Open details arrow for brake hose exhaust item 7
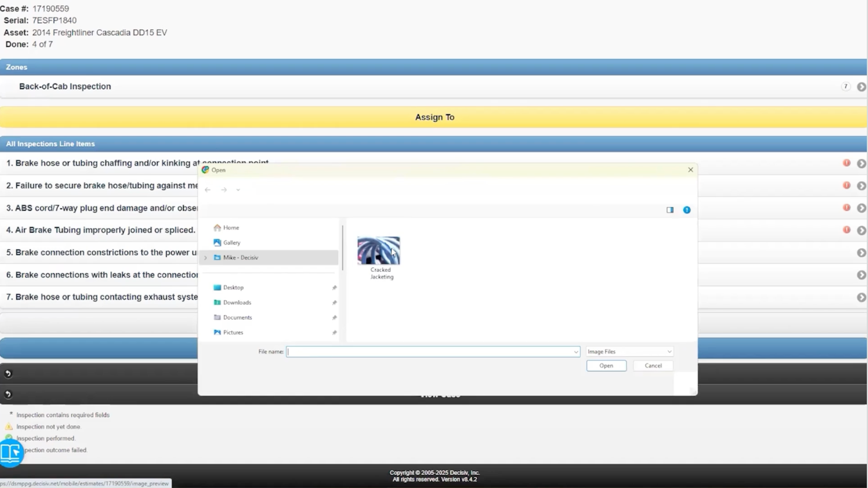 tap(860, 297)
